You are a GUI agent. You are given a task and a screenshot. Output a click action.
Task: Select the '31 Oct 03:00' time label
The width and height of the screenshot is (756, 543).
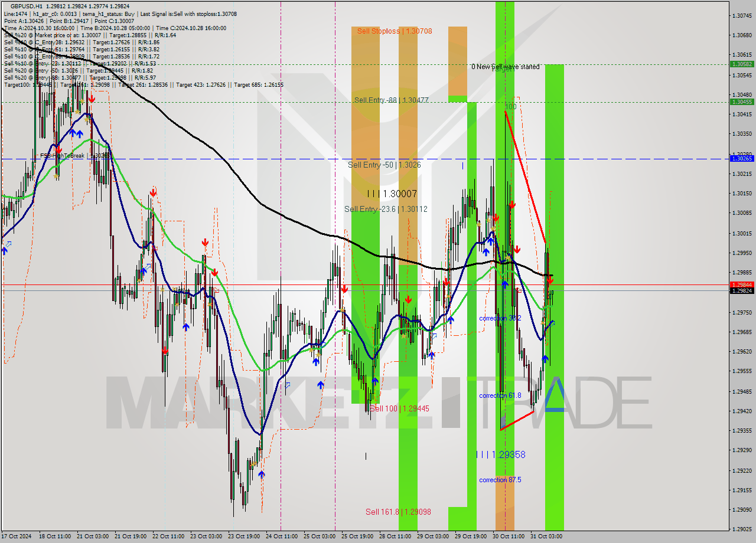546,537
